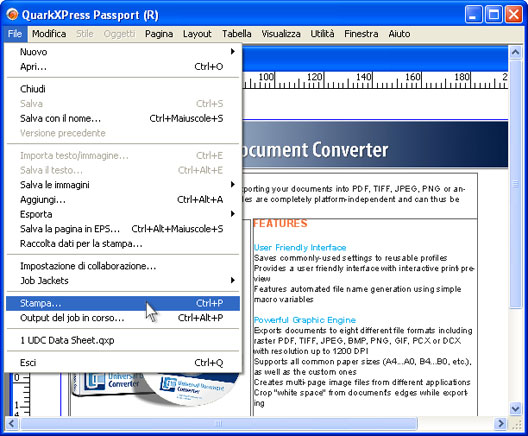This screenshot has height=436, width=528.
Task: Open the Layout menu
Action: point(197,34)
